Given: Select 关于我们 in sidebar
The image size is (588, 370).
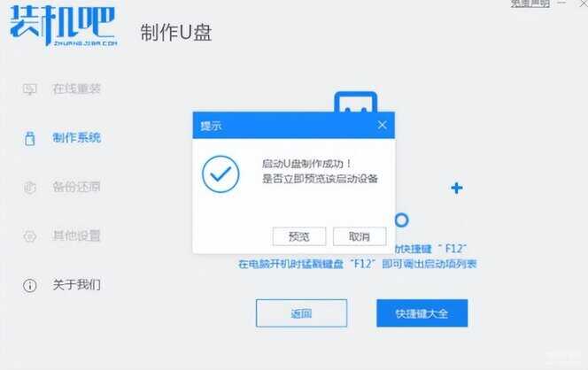Looking at the screenshot, I should pos(76,284).
